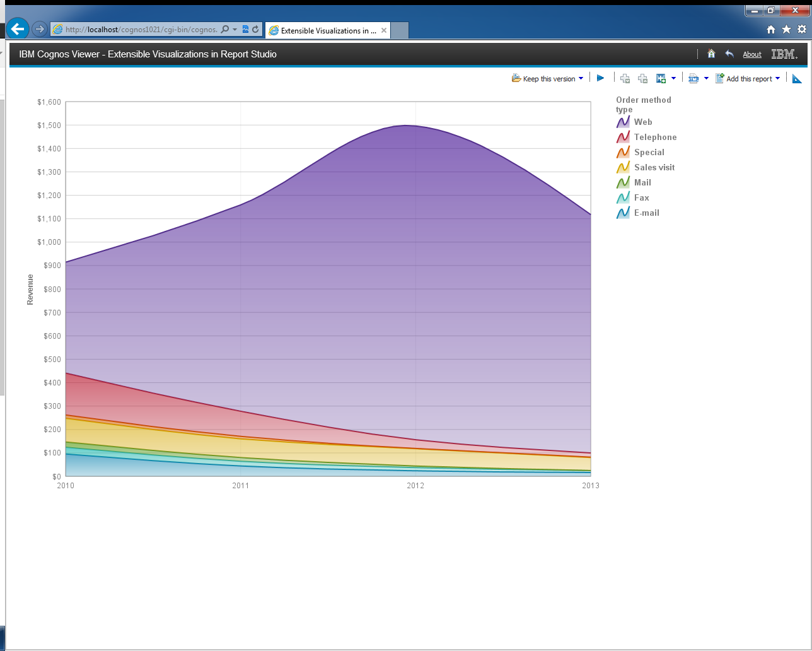Open the About link
This screenshot has width=812, height=651.
point(752,54)
